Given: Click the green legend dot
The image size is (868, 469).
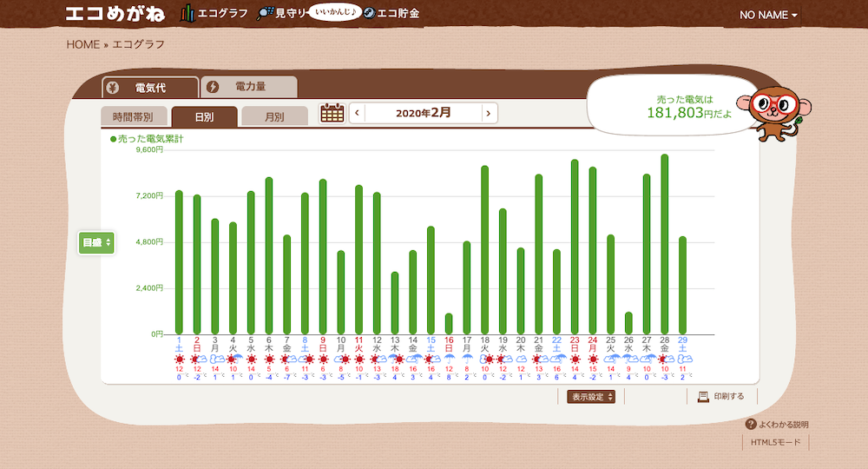Looking at the screenshot, I should [x=113, y=139].
